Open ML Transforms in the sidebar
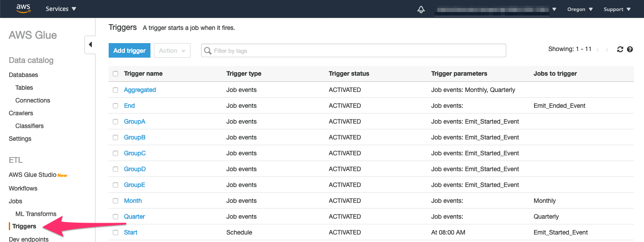The height and width of the screenshot is (242, 644). coord(36,214)
